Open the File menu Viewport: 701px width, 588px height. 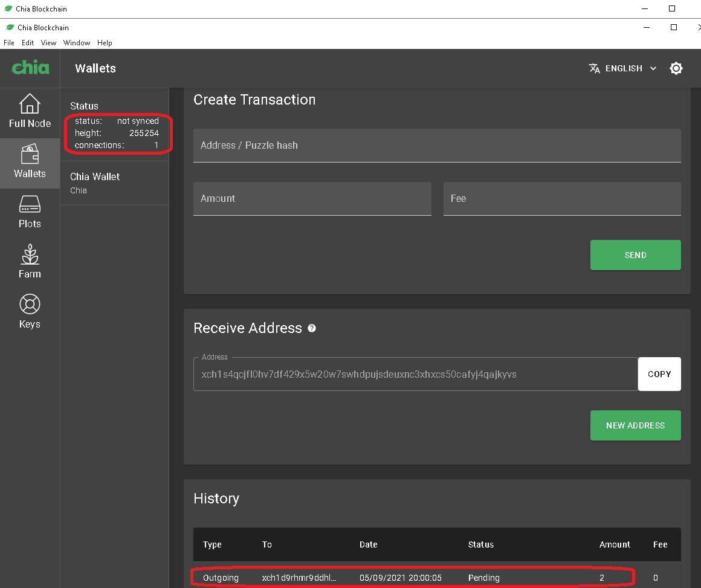tap(9, 43)
